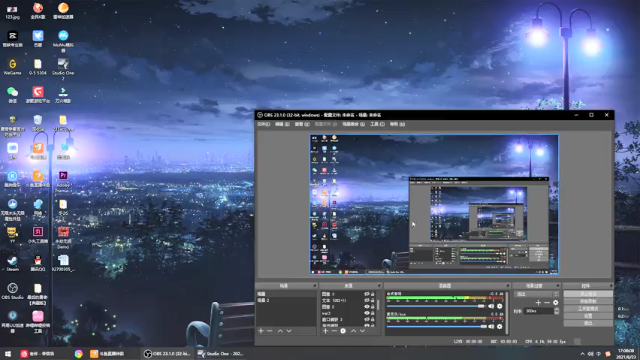Image resolution: width=640 pixels, height=360 pixels.
Task: Open the 查看(V) View menu in OBS
Action: [x=302, y=124]
